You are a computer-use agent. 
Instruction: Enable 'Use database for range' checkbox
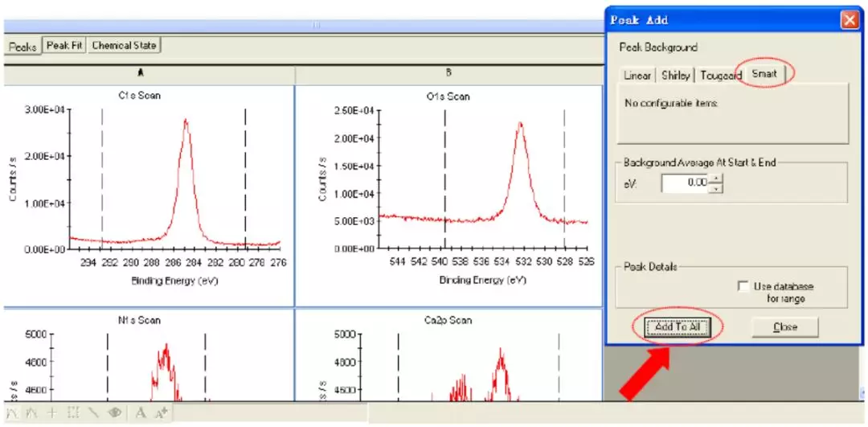pyautogui.click(x=743, y=286)
